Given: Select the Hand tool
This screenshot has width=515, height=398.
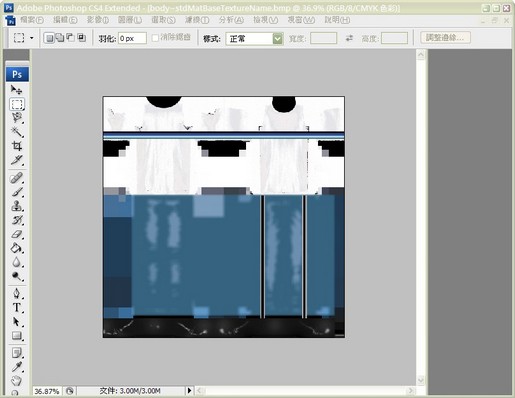Looking at the screenshot, I should click(17, 380).
